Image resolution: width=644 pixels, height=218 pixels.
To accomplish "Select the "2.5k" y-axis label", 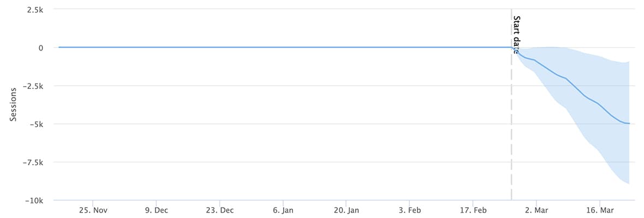I will point(35,10).
